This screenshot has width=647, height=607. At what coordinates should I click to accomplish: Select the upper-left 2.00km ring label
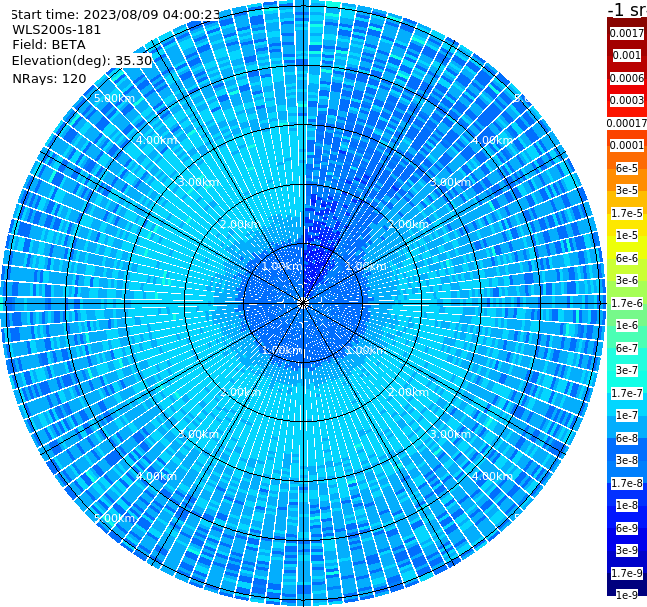240,224
